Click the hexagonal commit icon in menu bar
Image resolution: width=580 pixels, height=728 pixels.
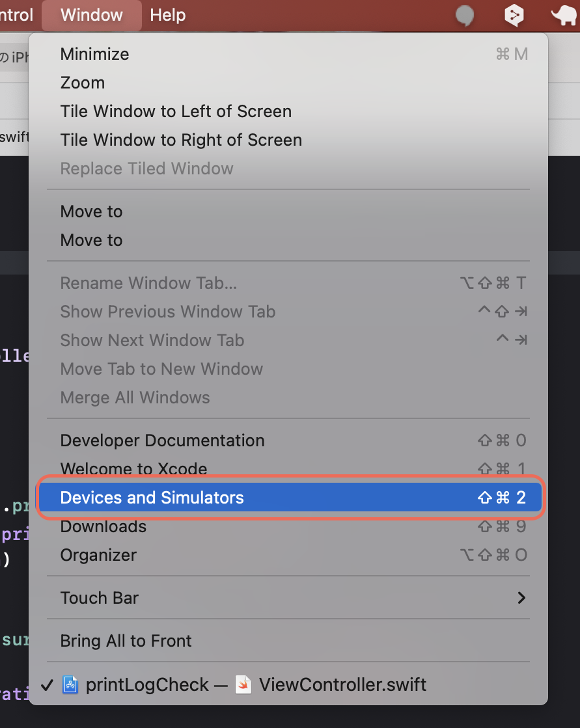[514, 15]
